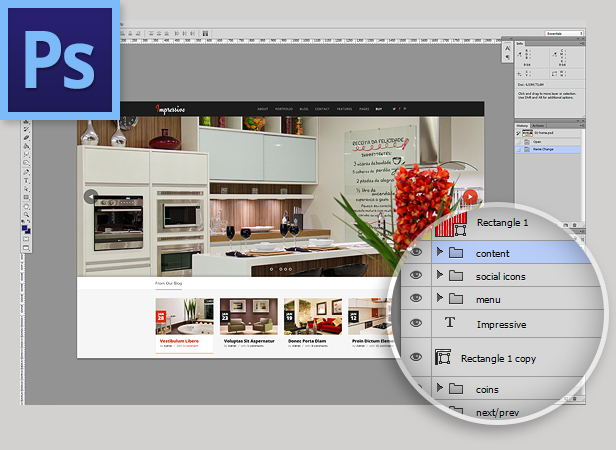
Task: Click the menu group folder icon
Action: (456, 299)
